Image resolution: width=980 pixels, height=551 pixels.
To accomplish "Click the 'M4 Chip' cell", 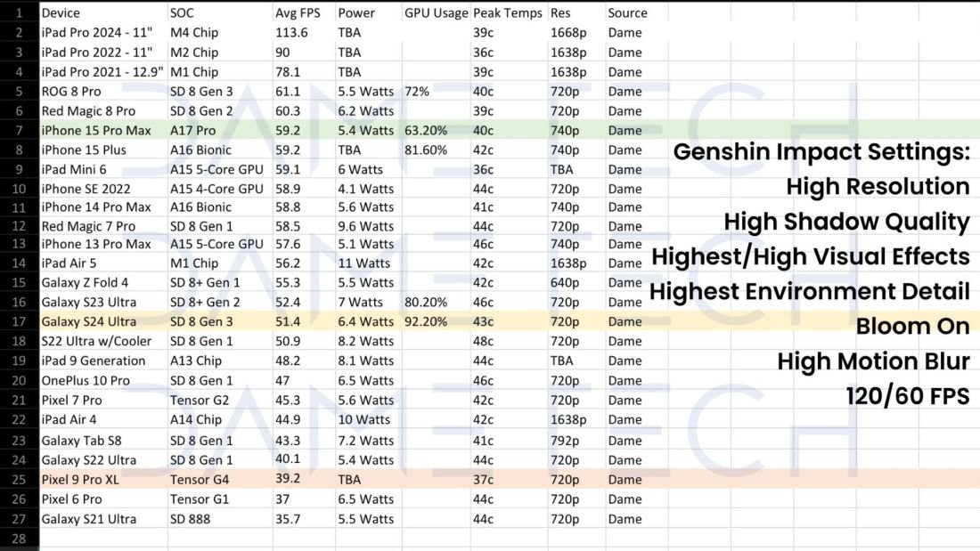I will click(220, 32).
